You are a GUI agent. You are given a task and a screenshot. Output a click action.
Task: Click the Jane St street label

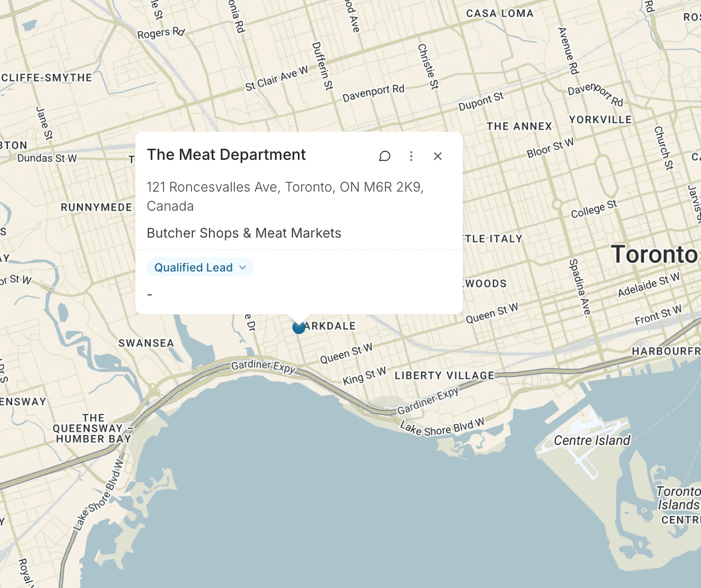[44, 123]
